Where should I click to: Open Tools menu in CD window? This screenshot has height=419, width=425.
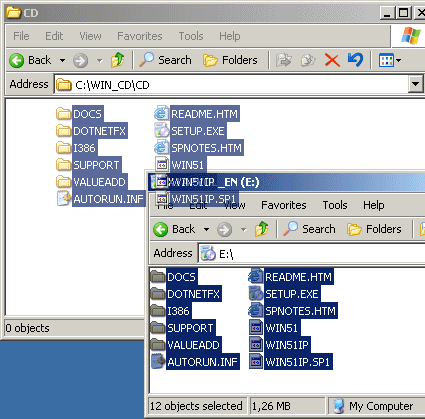[191, 36]
